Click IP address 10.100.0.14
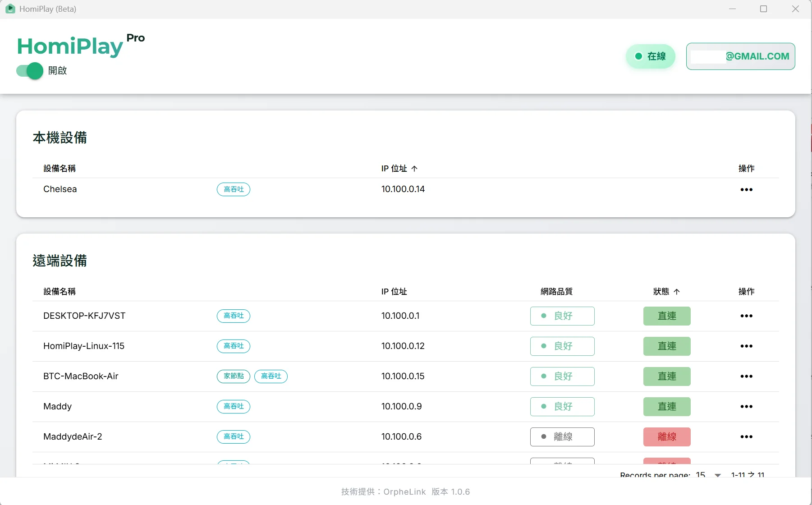 [403, 189]
